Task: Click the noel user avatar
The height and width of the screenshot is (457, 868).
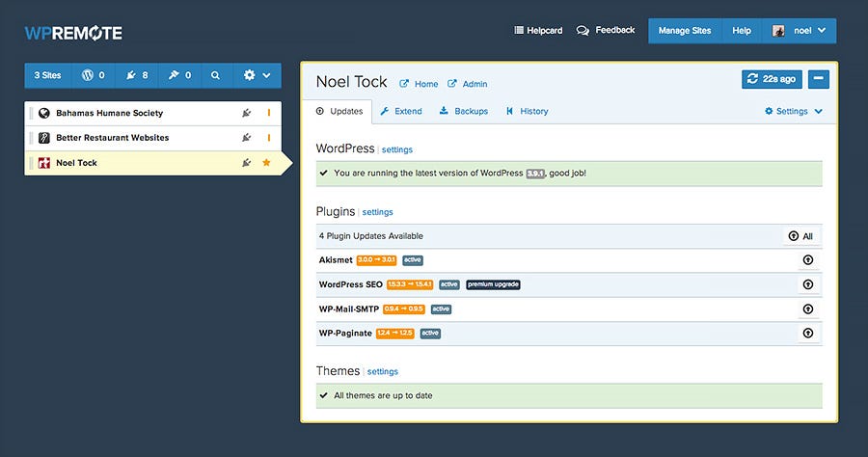Action: 778,31
